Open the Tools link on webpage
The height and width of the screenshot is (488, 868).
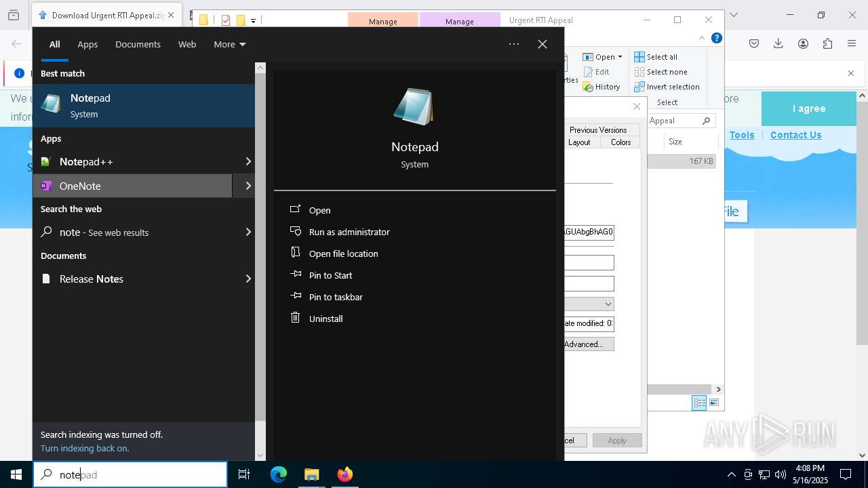click(x=742, y=135)
